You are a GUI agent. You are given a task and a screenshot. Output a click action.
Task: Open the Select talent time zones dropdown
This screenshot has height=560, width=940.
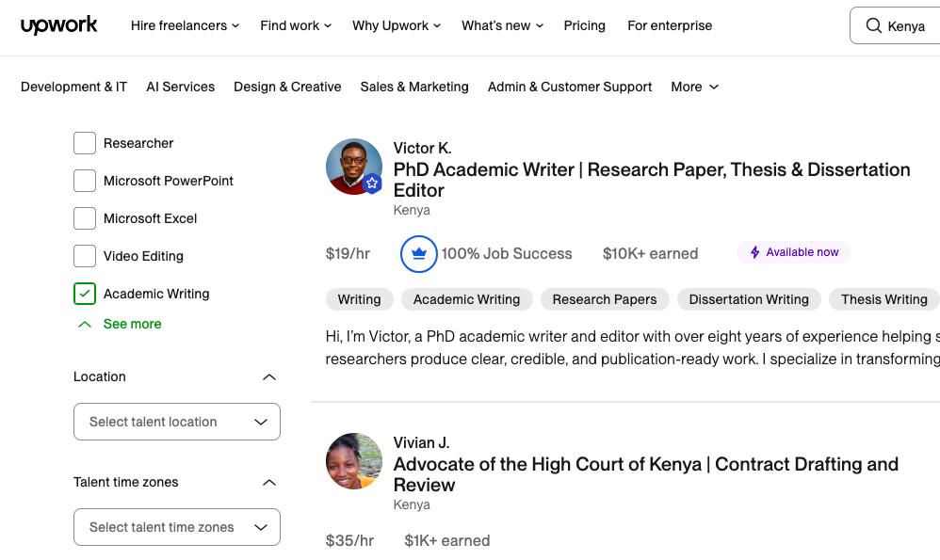coord(177,527)
